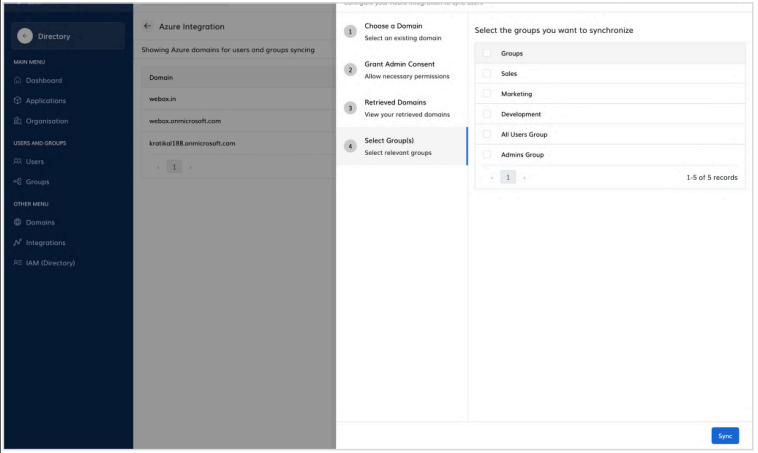Tick the Admins Group checkbox
This screenshot has width=758, height=453.
(487, 155)
